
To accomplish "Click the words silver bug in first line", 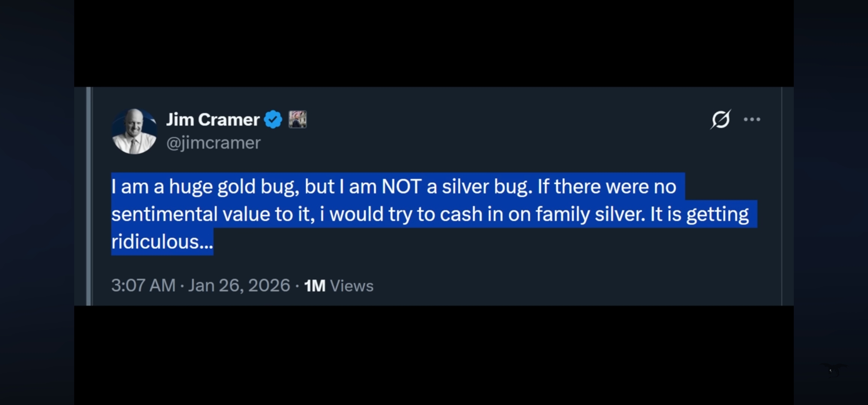I will point(487,187).
